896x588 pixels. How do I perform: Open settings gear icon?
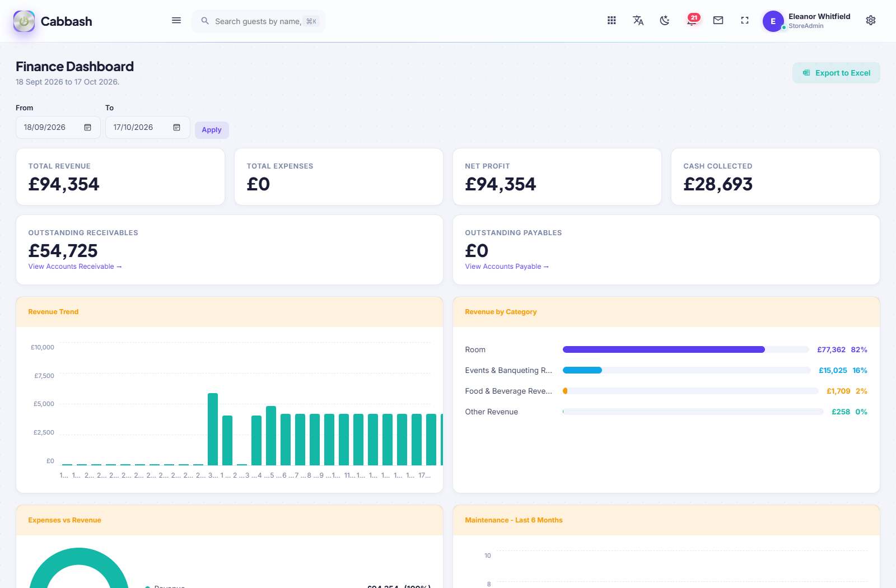click(871, 21)
